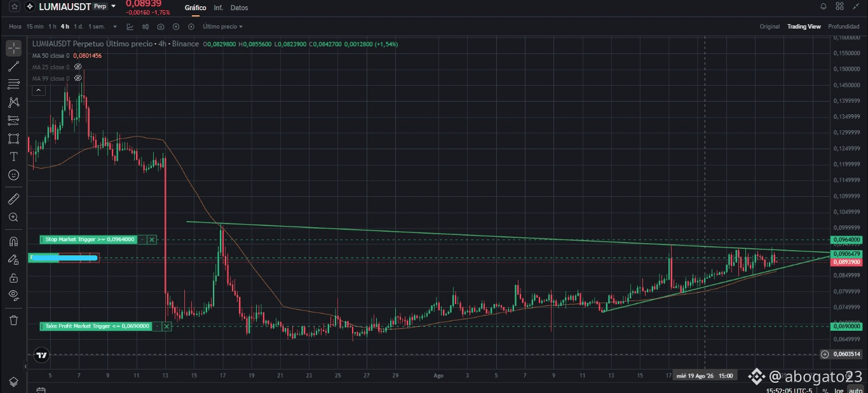Delete drawings with trash icon

(13, 320)
